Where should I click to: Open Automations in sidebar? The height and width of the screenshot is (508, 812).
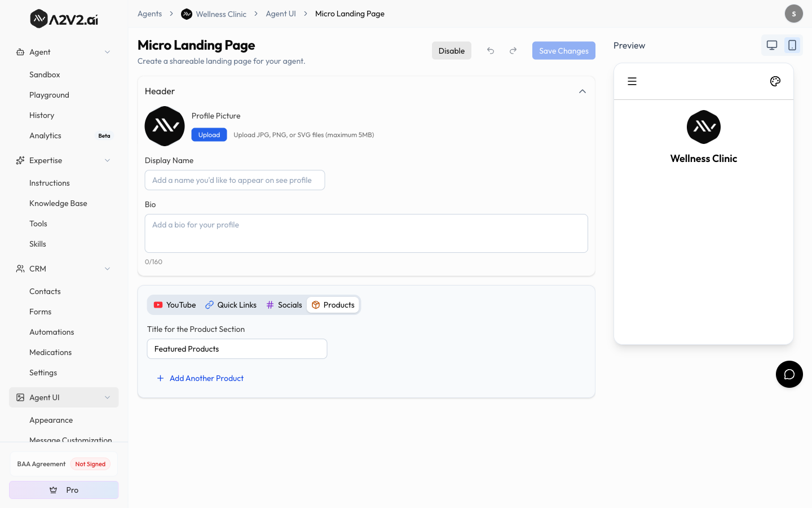pos(52,332)
